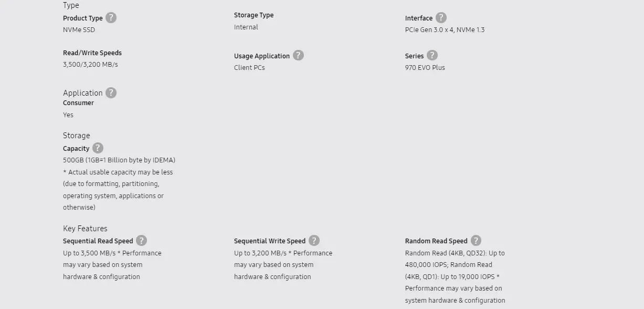This screenshot has width=644, height=309.
Task: Click the Key Features section heading
Action: 85,229
